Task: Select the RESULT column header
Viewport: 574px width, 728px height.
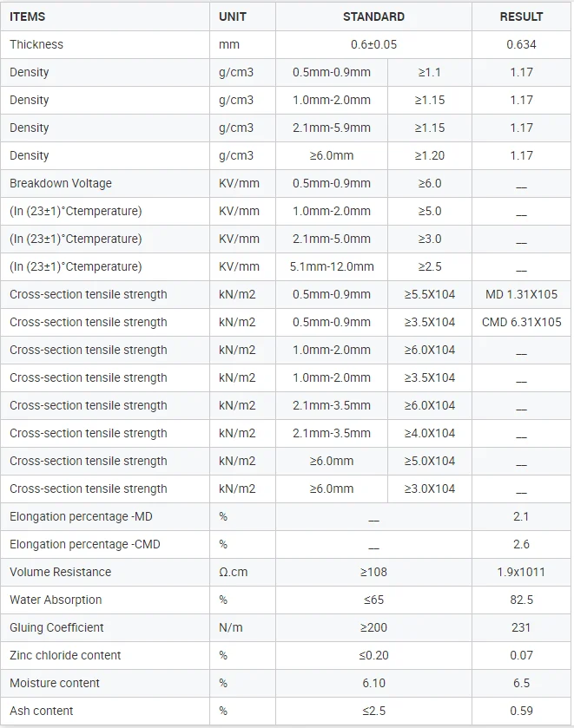Action: [x=521, y=16]
